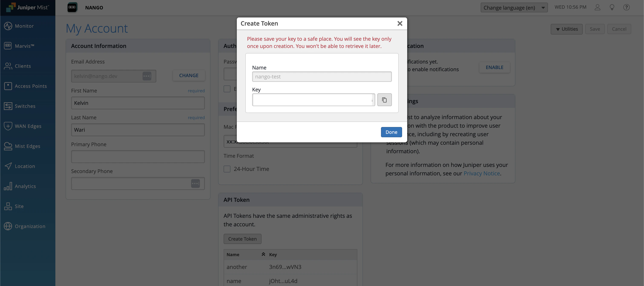Screen dimensions: 644x286
Task: Open the Analytics bar chart icon
Action: pyautogui.click(x=8, y=186)
